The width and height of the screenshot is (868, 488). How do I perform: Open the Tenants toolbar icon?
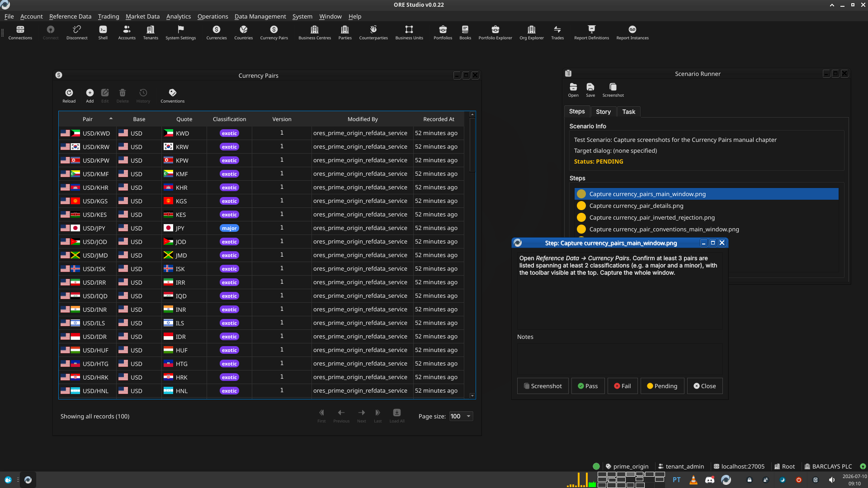[x=151, y=33]
